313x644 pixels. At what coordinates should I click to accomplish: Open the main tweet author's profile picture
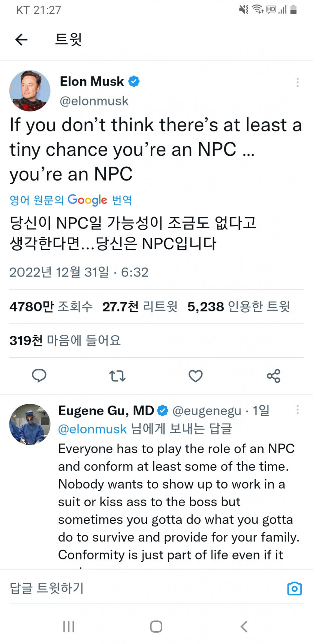(x=30, y=90)
